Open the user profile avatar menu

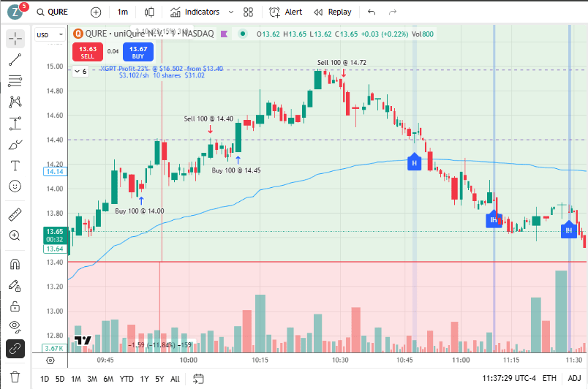pos(15,12)
